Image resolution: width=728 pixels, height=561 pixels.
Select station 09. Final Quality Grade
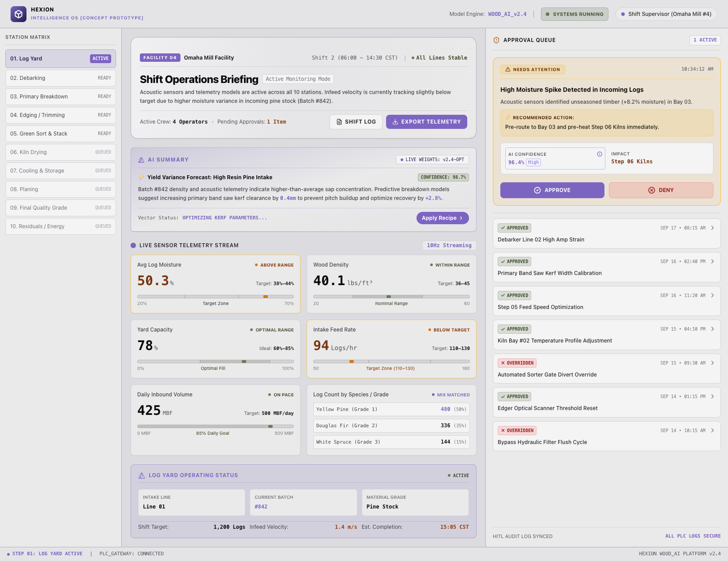(60, 208)
